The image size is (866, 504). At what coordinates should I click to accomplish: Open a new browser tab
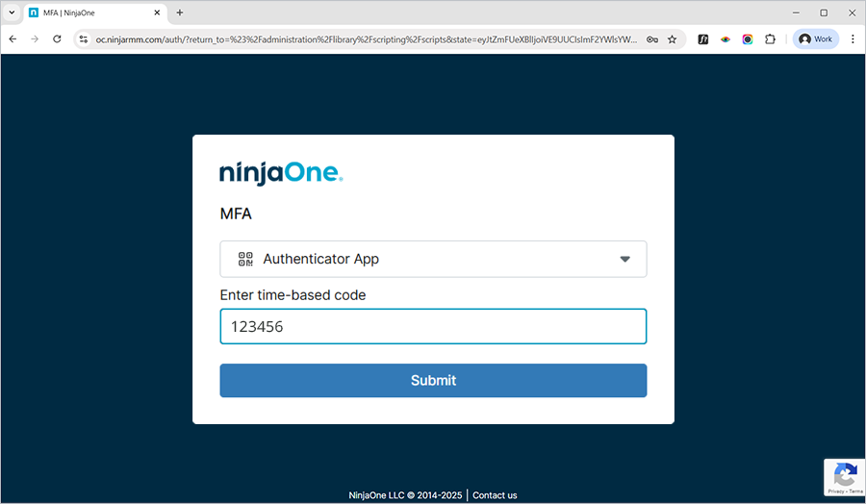click(x=180, y=13)
